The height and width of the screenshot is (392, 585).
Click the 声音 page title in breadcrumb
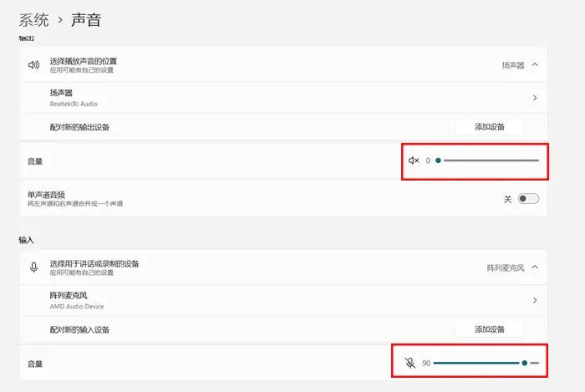point(86,19)
